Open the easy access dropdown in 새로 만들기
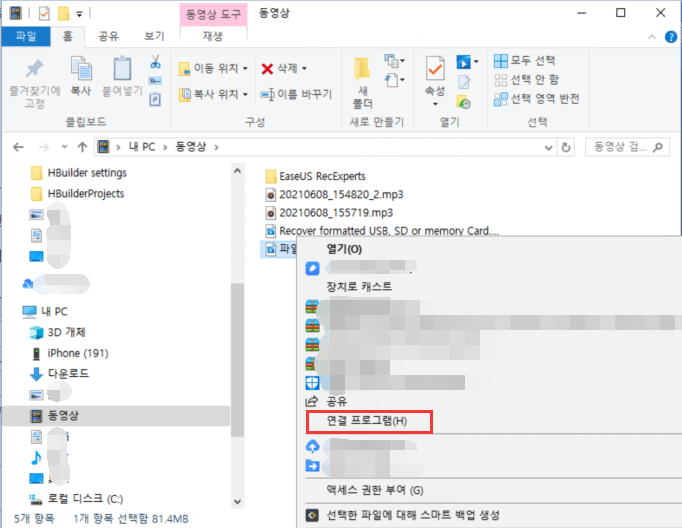Viewport: 682px width, 528px height. click(x=394, y=80)
